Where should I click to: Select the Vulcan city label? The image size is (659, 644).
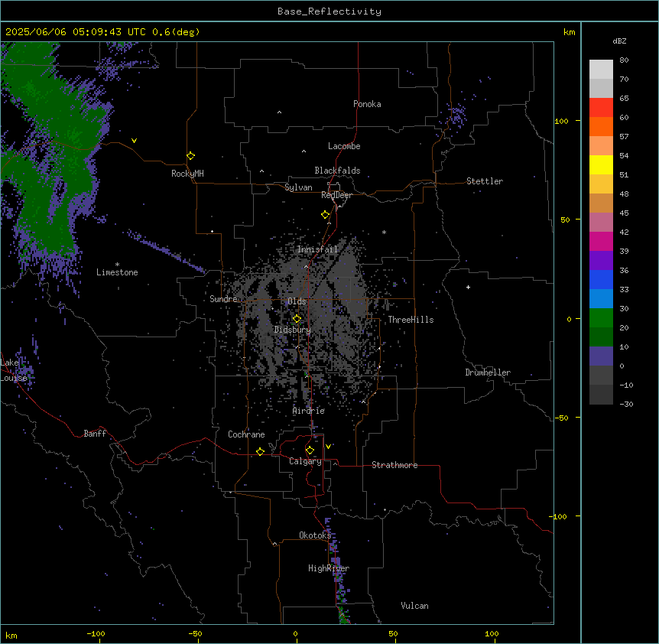point(414,606)
